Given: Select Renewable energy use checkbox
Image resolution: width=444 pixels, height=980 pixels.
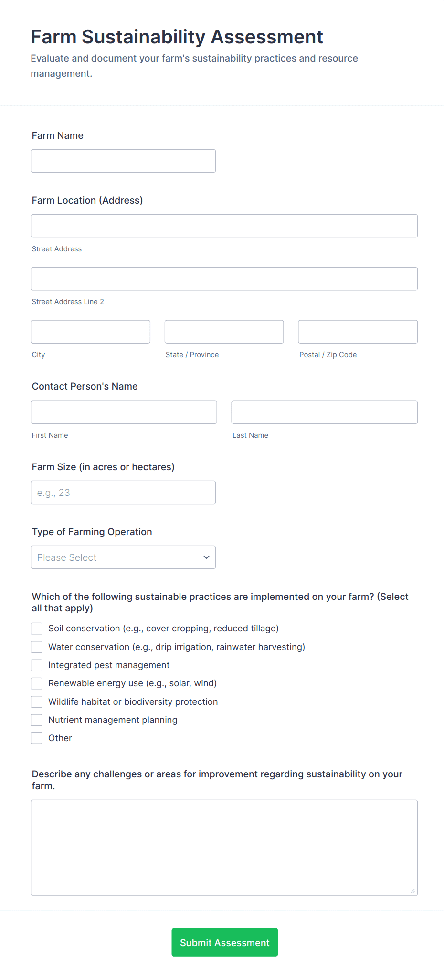Looking at the screenshot, I should coord(37,683).
